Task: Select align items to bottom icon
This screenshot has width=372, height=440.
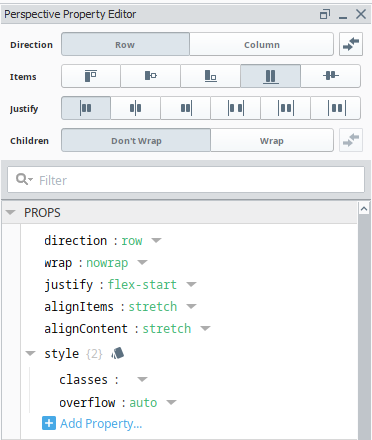Action: click(210, 76)
